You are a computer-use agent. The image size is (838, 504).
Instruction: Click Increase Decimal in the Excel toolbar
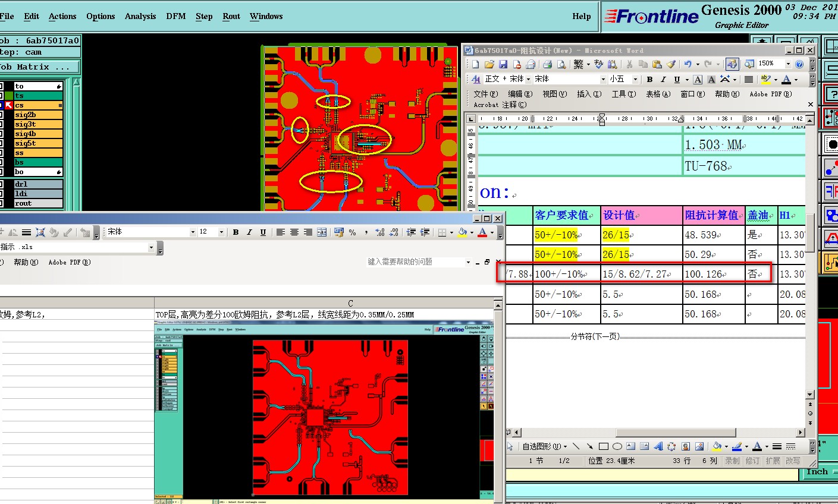(x=380, y=232)
